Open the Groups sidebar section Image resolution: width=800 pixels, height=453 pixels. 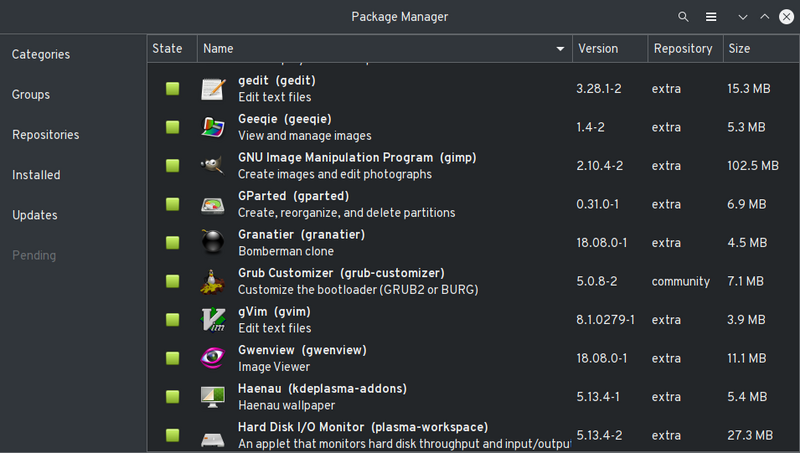pos(31,95)
